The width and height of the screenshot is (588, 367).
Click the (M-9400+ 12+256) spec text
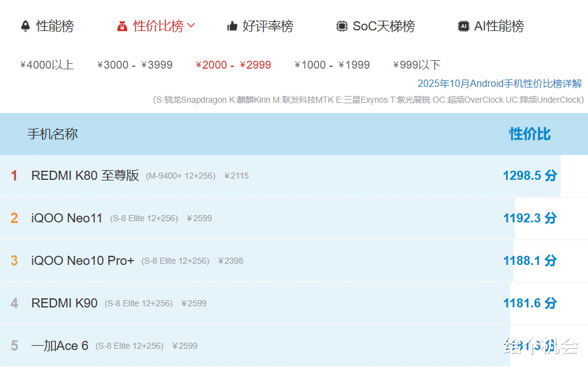(181, 176)
